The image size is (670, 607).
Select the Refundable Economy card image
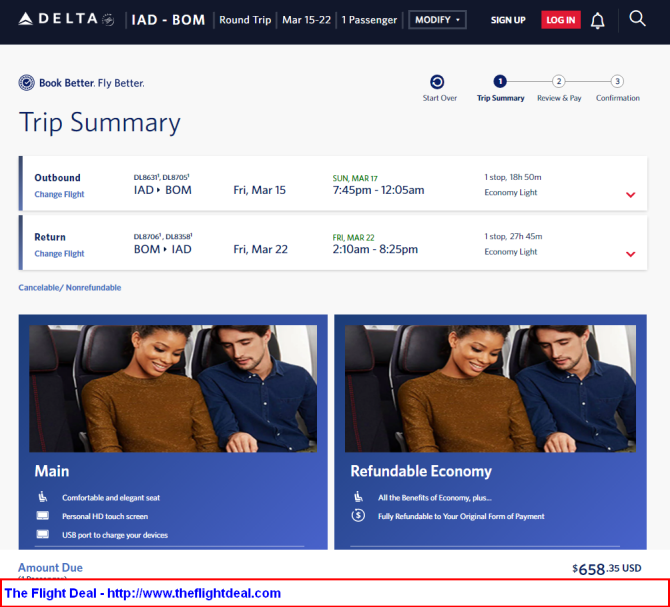pyautogui.click(x=490, y=388)
